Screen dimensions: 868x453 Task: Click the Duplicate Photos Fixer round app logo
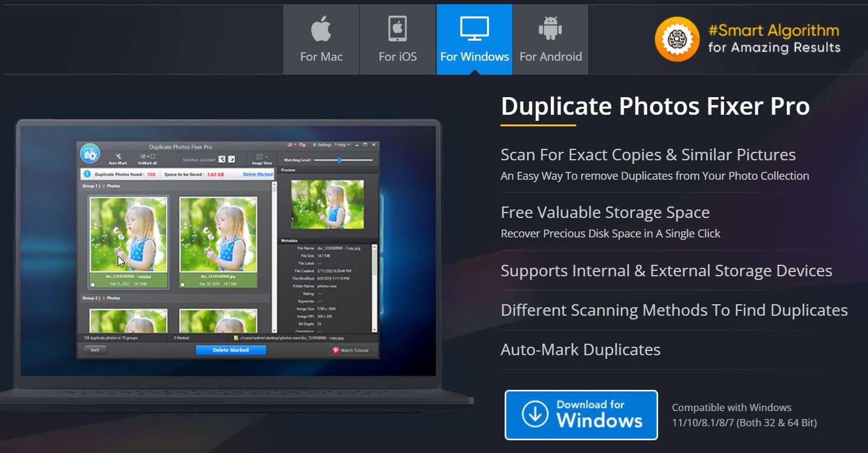coord(90,154)
